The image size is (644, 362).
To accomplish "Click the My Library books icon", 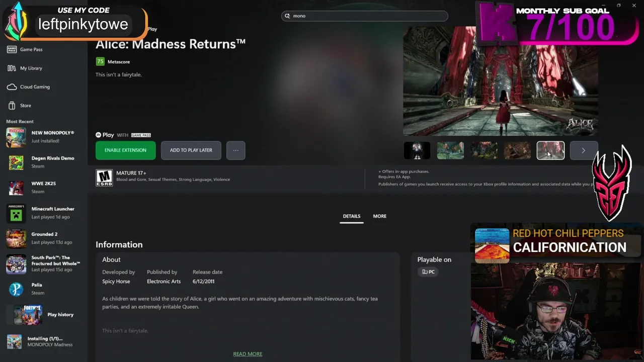I will click(x=12, y=68).
